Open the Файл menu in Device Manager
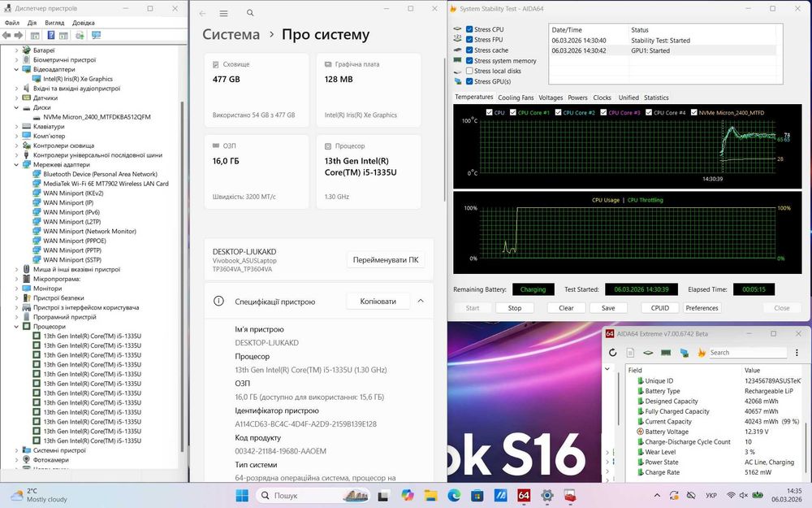The image size is (812, 508). point(12,23)
